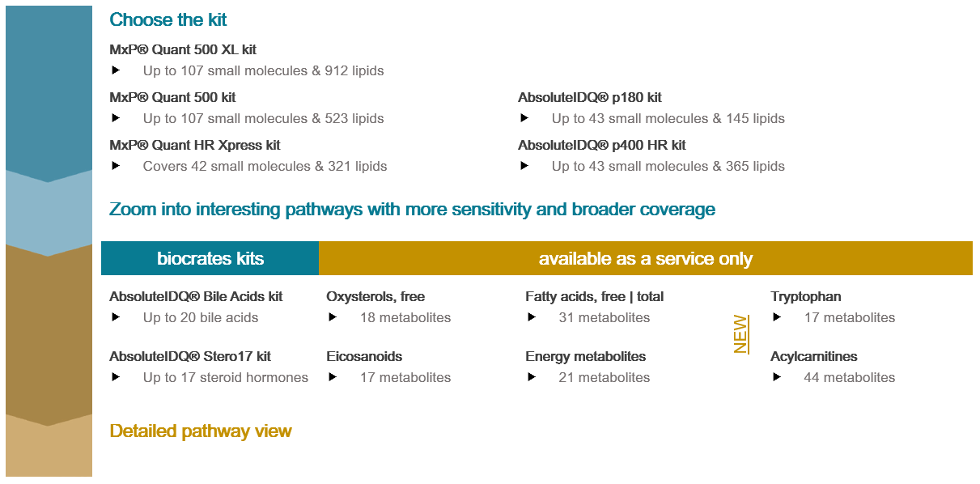
Task: Click the arrow under AbsoluteIDQ p400 HR kit
Action: pyautogui.click(x=524, y=166)
